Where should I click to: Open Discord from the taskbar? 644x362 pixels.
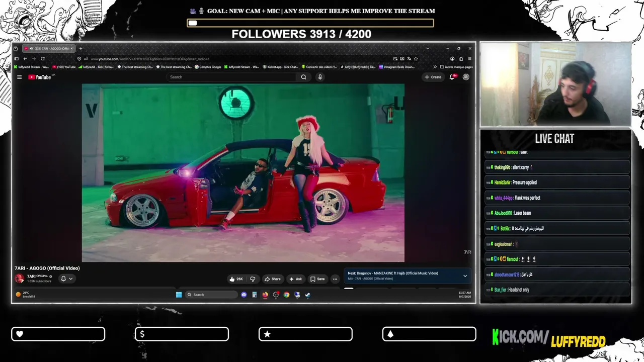pyautogui.click(x=244, y=295)
